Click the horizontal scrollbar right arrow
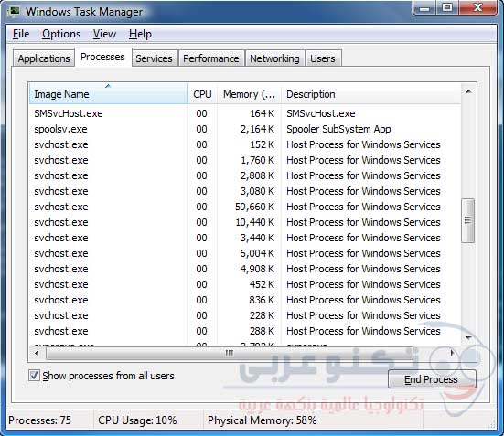The image size is (504, 436). click(452, 353)
